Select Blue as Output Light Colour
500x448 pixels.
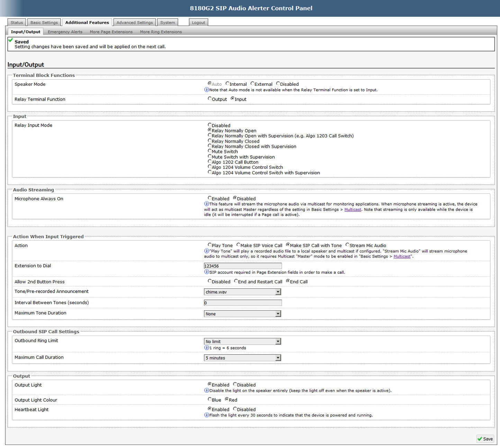pyautogui.click(x=210, y=399)
